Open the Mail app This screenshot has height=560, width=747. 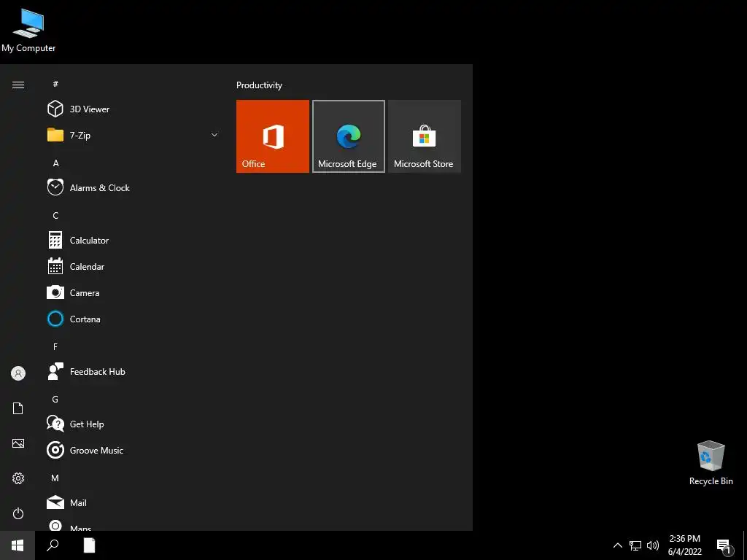133,502
